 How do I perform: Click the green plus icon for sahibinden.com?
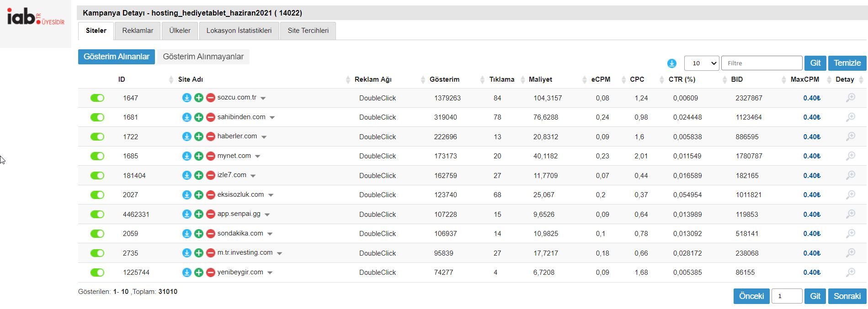199,117
